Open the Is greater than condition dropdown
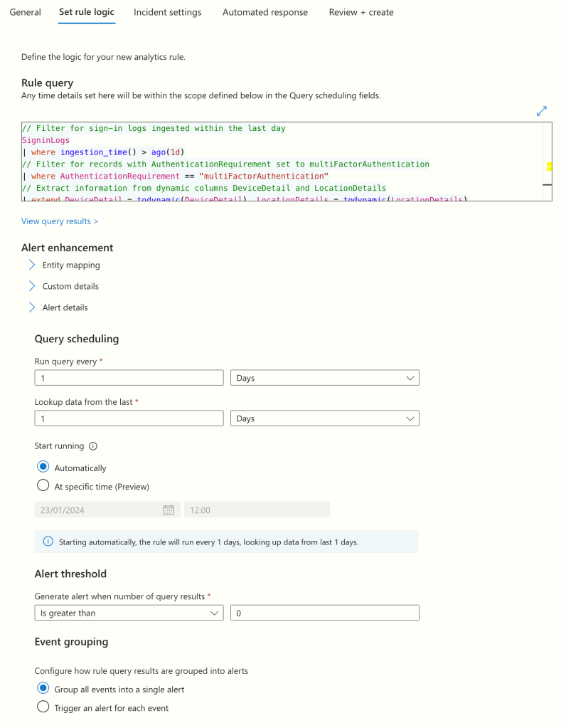Viewport: 561px width, 728px height. [129, 613]
